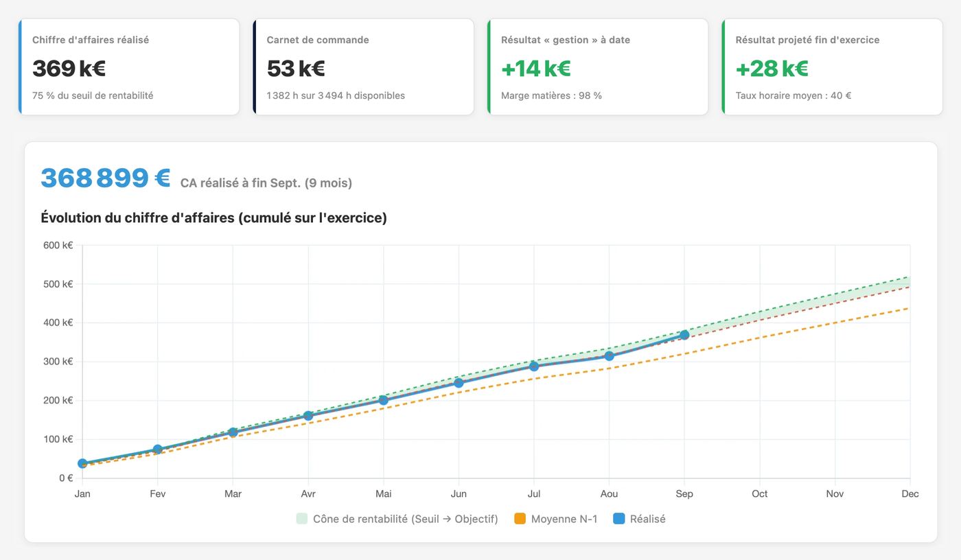Select the Aou data point on chart

tap(609, 356)
